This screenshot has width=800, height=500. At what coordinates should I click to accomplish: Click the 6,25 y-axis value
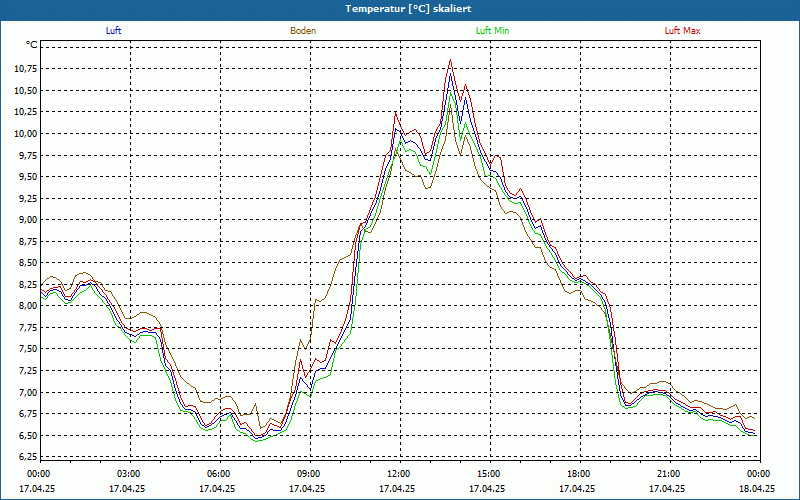click(29, 457)
